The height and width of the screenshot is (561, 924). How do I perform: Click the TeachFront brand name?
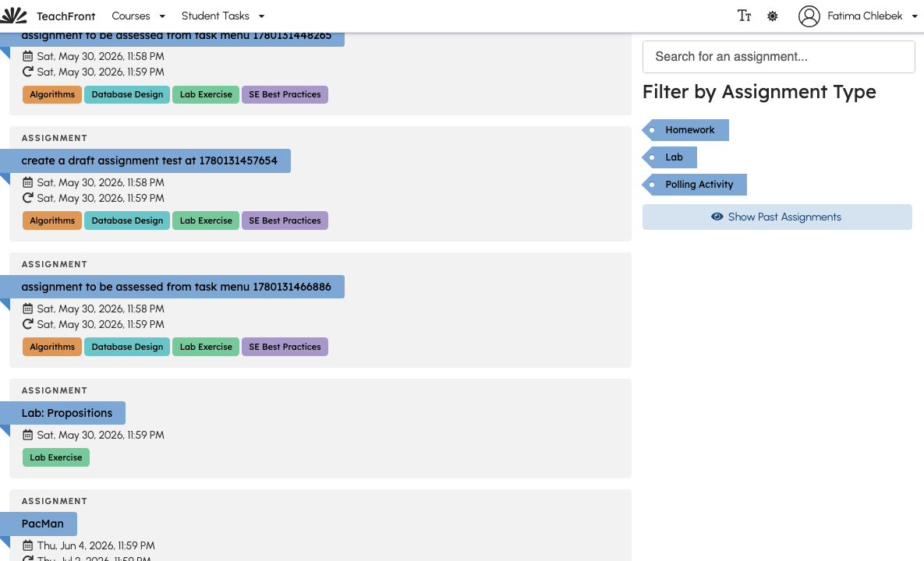coord(66,16)
